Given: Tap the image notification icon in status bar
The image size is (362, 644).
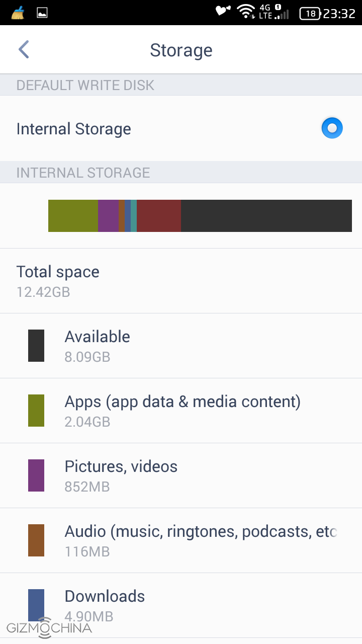Looking at the screenshot, I should point(42,13).
